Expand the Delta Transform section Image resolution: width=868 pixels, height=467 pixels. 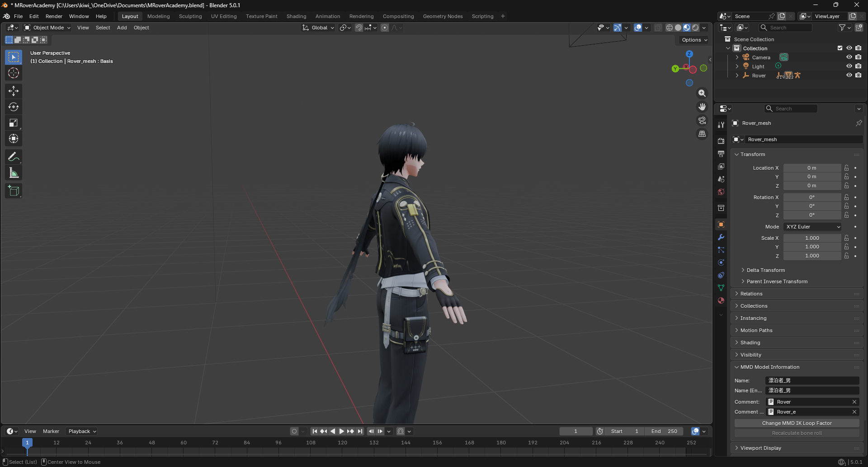(765, 270)
